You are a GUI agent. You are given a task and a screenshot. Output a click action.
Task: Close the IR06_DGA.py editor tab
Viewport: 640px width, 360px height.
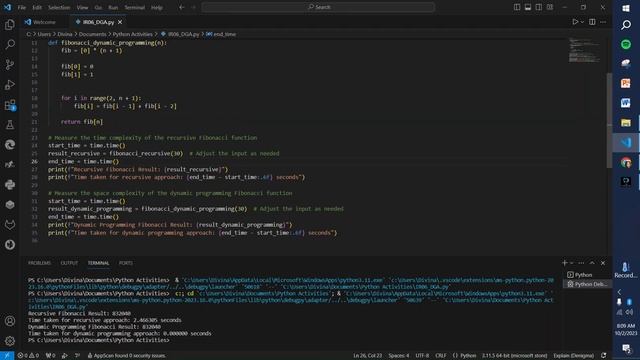[x=120, y=22]
